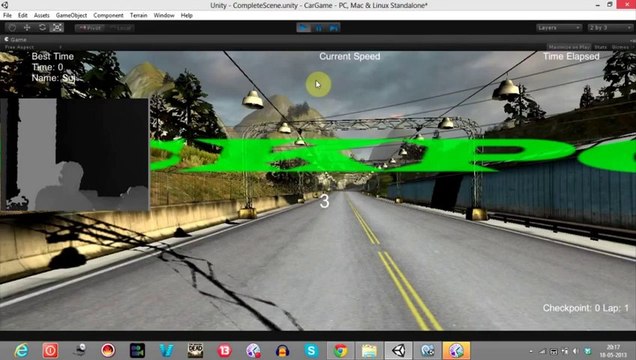Open the purple disc recorder icon in taskbar
Viewport: 636px width, 360px height.
point(254,350)
